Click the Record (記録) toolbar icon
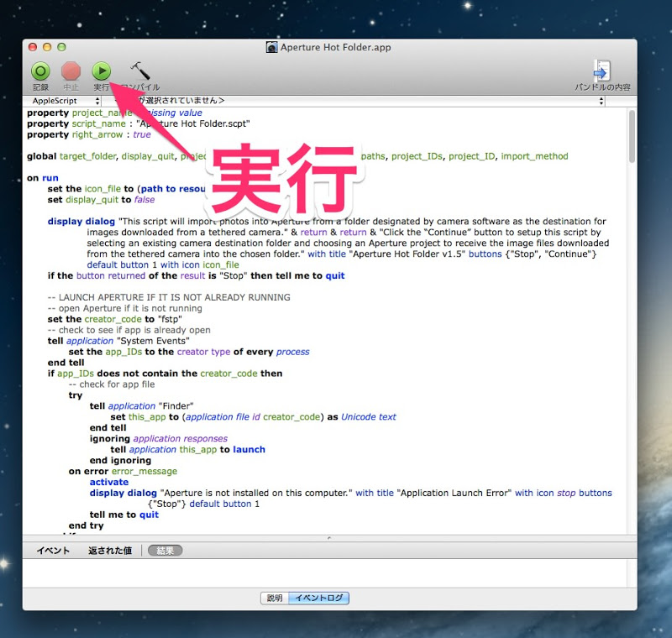 pos(40,71)
